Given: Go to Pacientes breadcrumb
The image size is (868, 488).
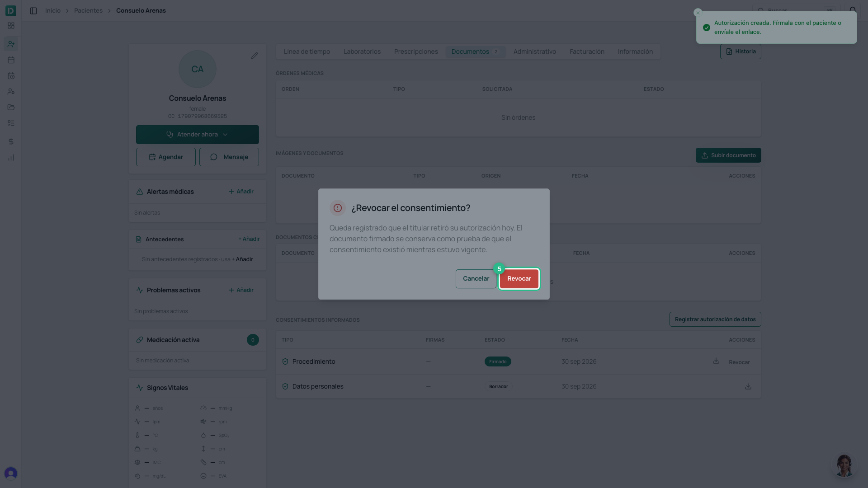Looking at the screenshot, I should point(88,10).
